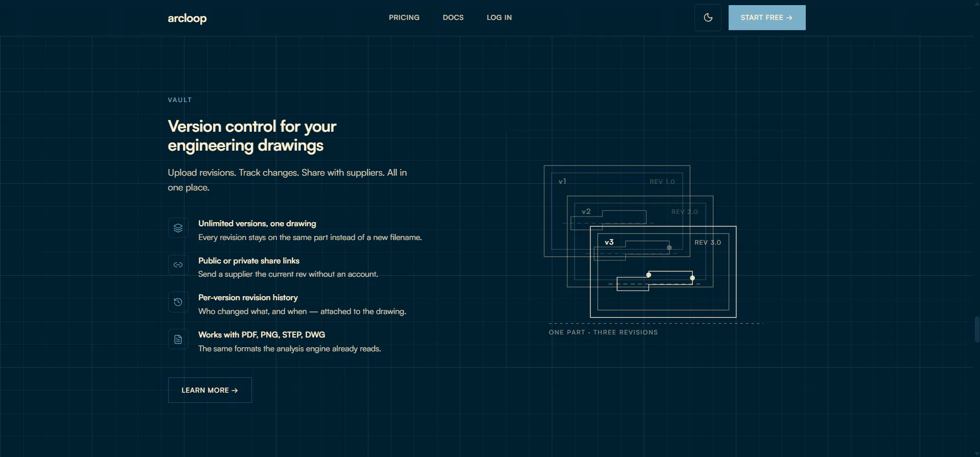Click the 'ONE PART · THREE REVISIONS' caption

click(x=603, y=332)
